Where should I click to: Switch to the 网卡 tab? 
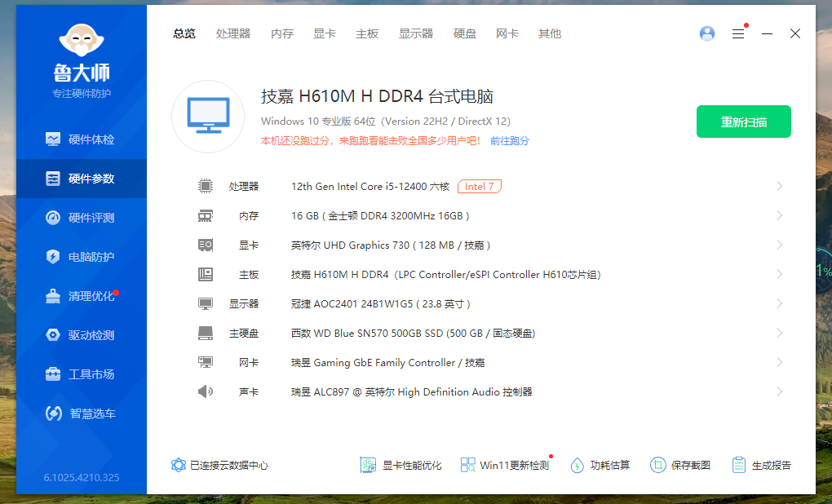507,34
